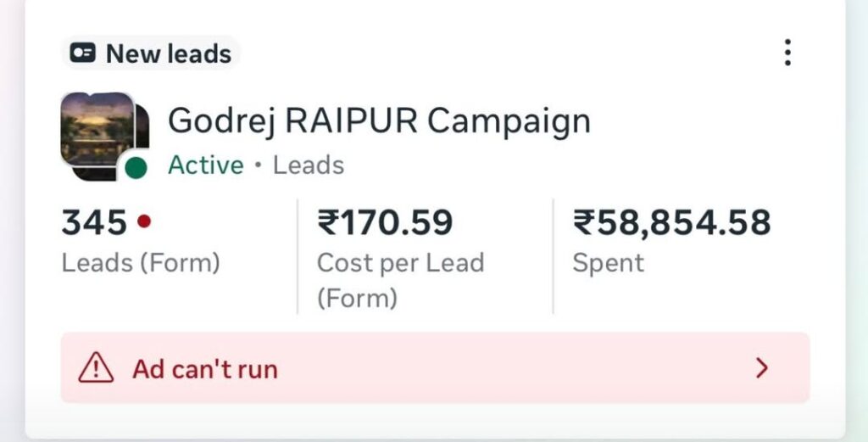Click the red dot beside 345
This screenshot has height=442, width=868.
[x=144, y=222]
